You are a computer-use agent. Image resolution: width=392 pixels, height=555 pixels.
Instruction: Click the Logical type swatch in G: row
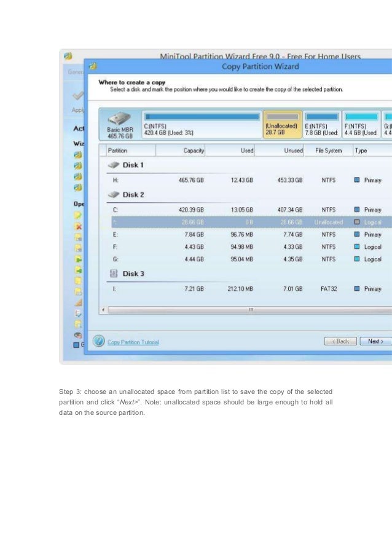tap(357, 259)
